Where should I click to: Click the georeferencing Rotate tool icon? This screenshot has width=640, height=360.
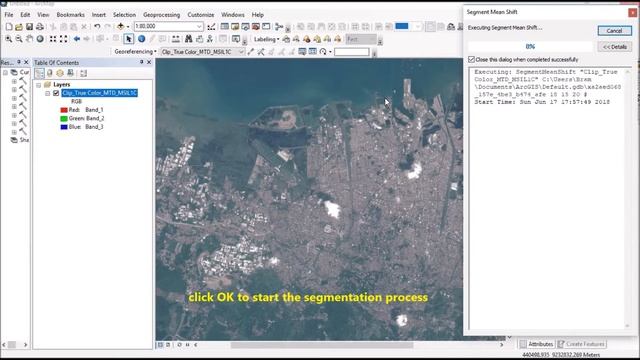(x=323, y=52)
